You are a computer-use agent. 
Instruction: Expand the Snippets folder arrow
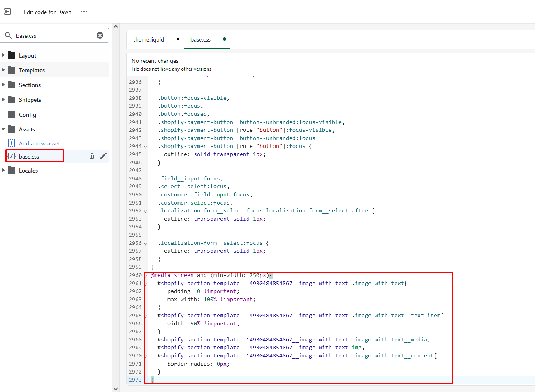pos(3,99)
